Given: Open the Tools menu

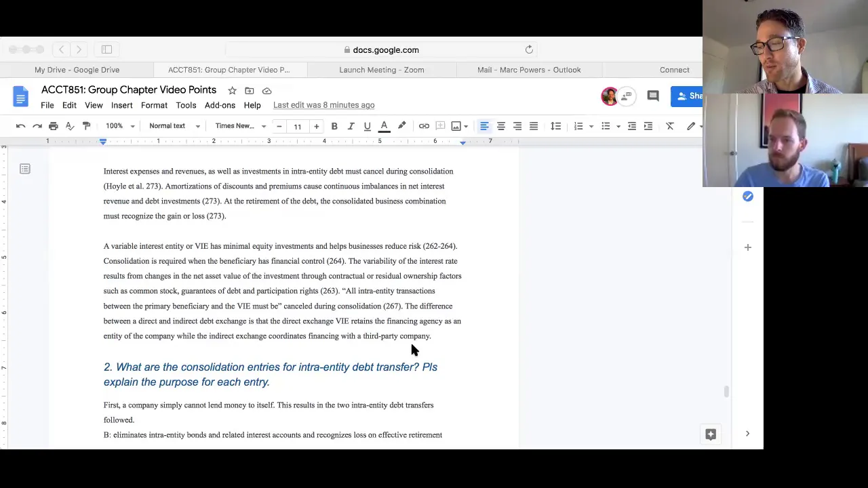Looking at the screenshot, I should point(186,105).
